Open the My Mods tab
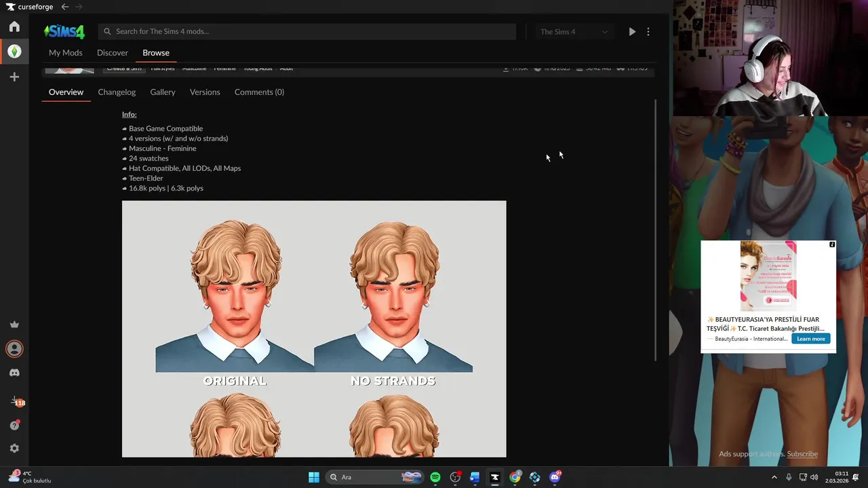 pyautogui.click(x=66, y=53)
